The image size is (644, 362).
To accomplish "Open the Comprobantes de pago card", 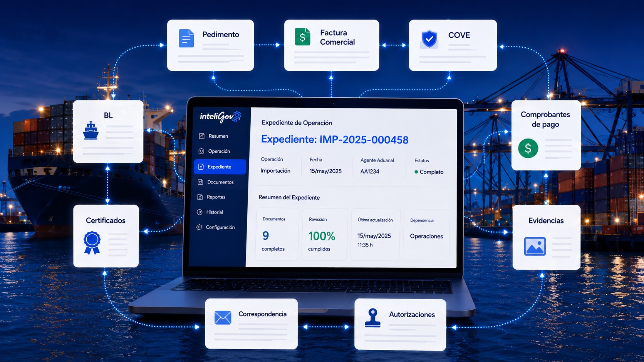I will click(x=546, y=135).
